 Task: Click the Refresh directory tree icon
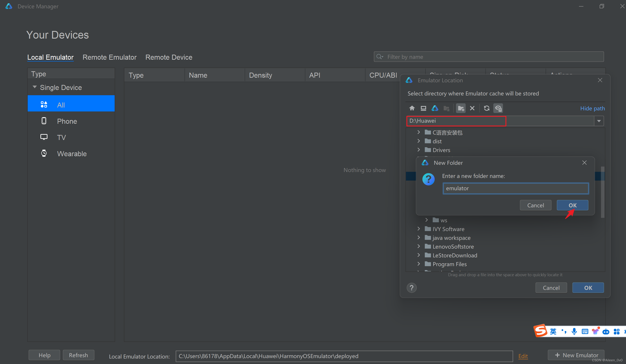click(x=486, y=108)
